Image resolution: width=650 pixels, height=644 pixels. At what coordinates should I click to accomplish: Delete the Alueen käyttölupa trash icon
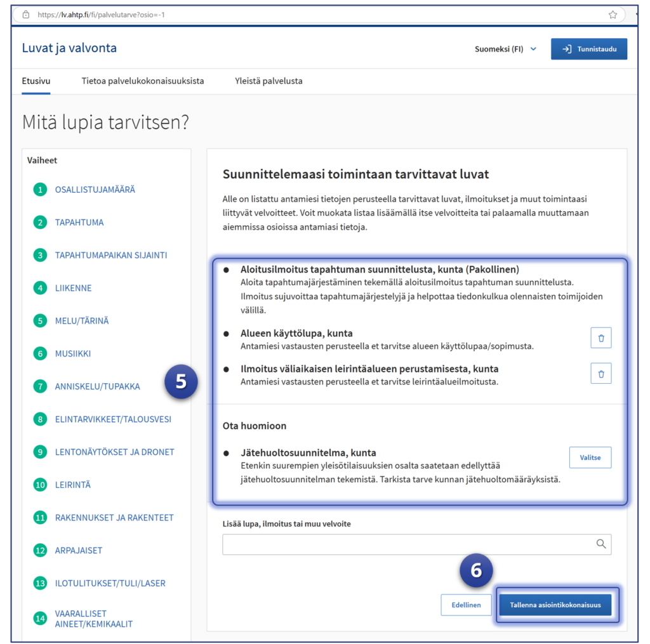[600, 338]
